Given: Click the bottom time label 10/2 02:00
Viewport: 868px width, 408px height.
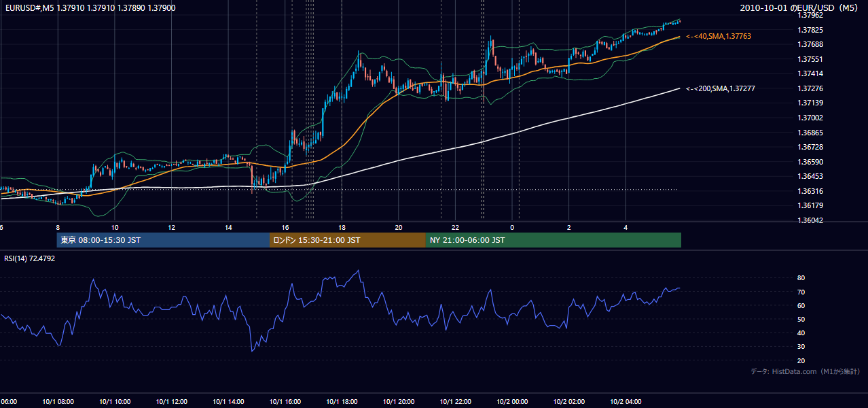Looking at the screenshot, I should tap(568, 402).
